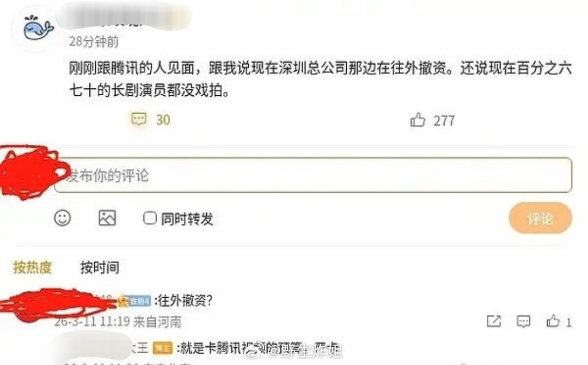This screenshot has width=588, height=365.
Task: Click the comment icon showing 30
Action: pyautogui.click(x=139, y=119)
